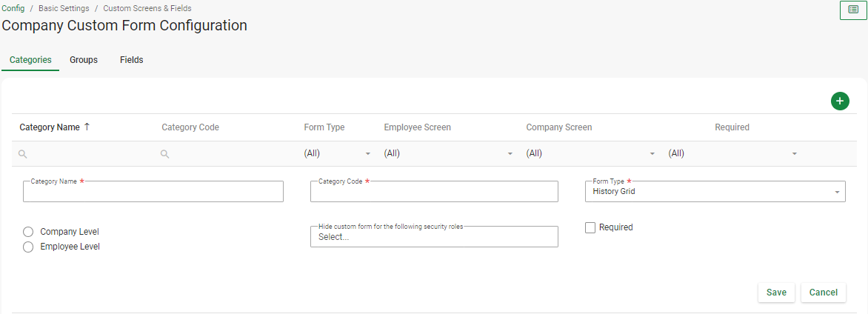Click search icon in Category Code filter
This screenshot has height=314, width=868.
coord(165,154)
